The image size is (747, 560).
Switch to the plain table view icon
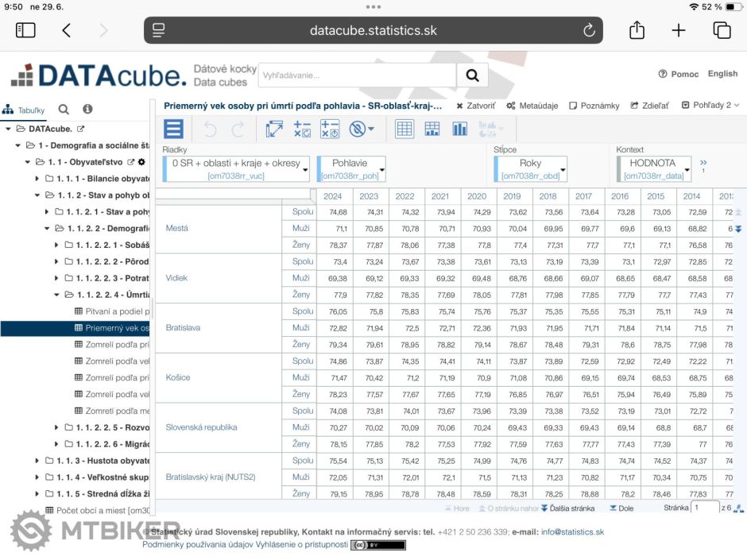pos(404,129)
